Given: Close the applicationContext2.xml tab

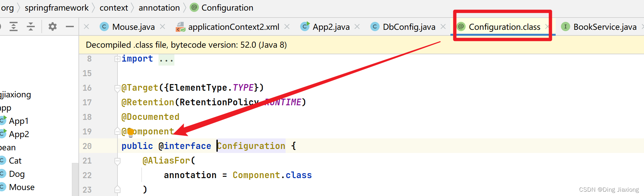Looking at the screenshot, I should point(287,26).
